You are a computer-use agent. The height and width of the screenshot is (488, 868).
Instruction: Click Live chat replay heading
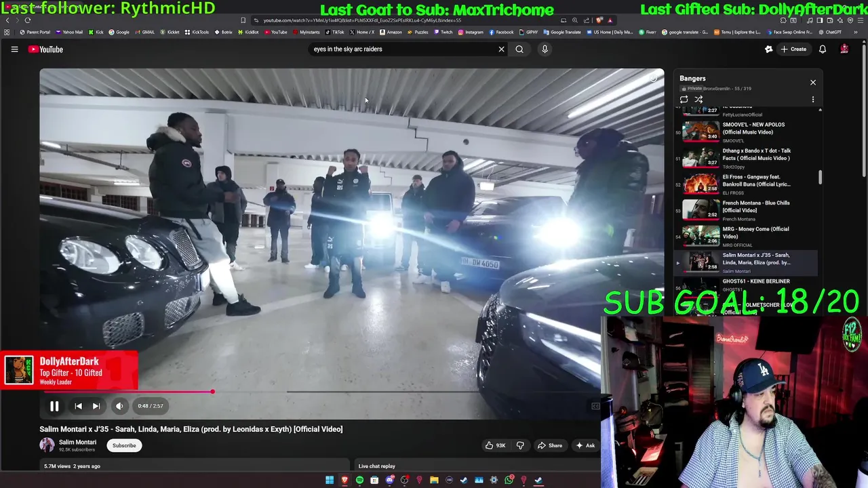coord(377,466)
